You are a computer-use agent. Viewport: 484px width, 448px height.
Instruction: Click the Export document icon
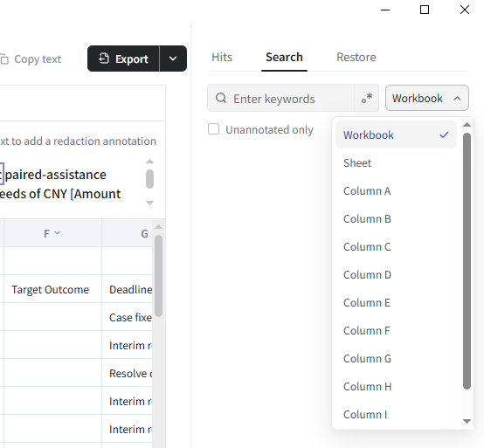tap(104, 59)
